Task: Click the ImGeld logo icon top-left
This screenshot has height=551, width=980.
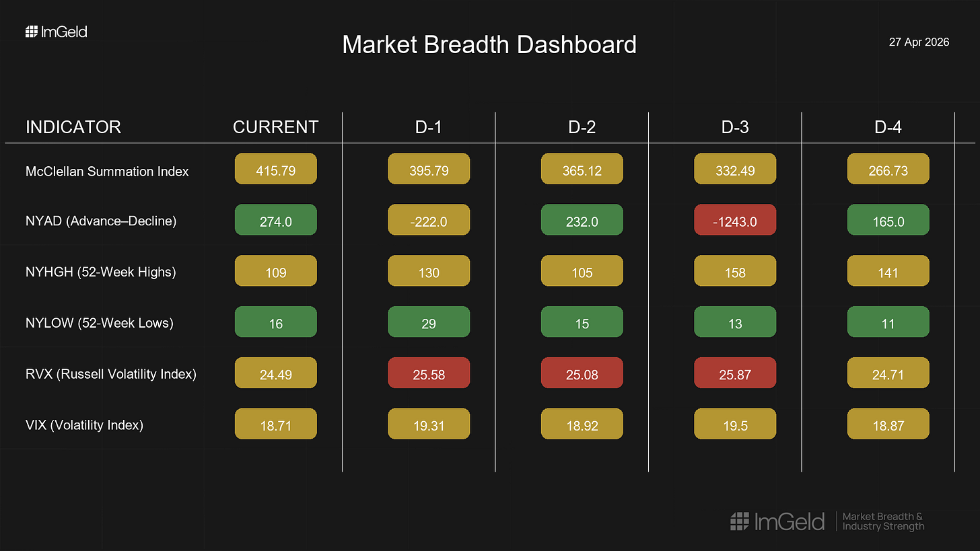Action: click(x=31, y=32)
